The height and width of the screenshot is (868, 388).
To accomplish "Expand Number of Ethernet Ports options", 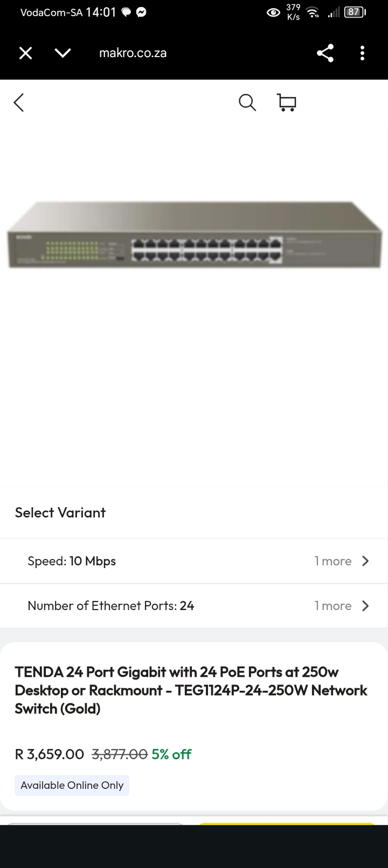I will coord(110,606).
